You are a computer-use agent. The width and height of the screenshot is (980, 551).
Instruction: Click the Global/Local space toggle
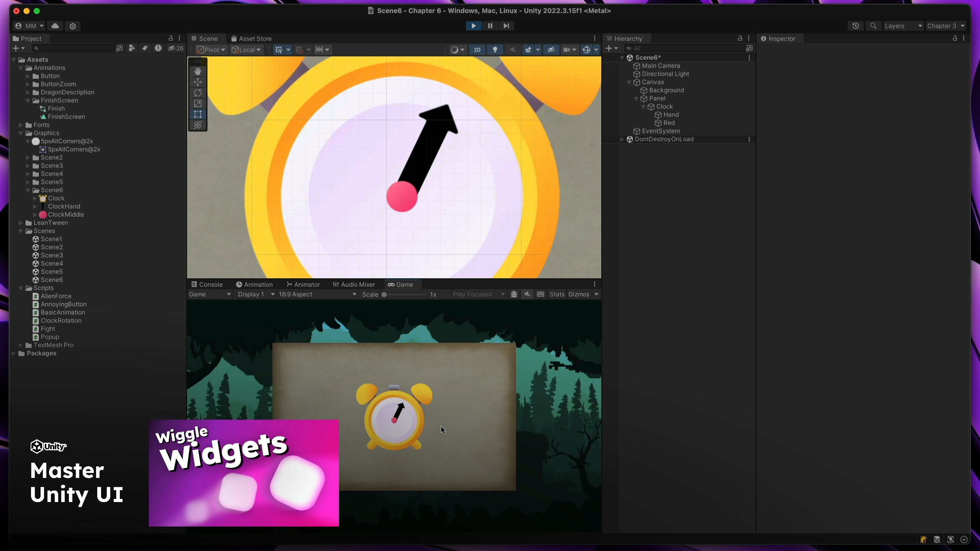coord(250,50)
